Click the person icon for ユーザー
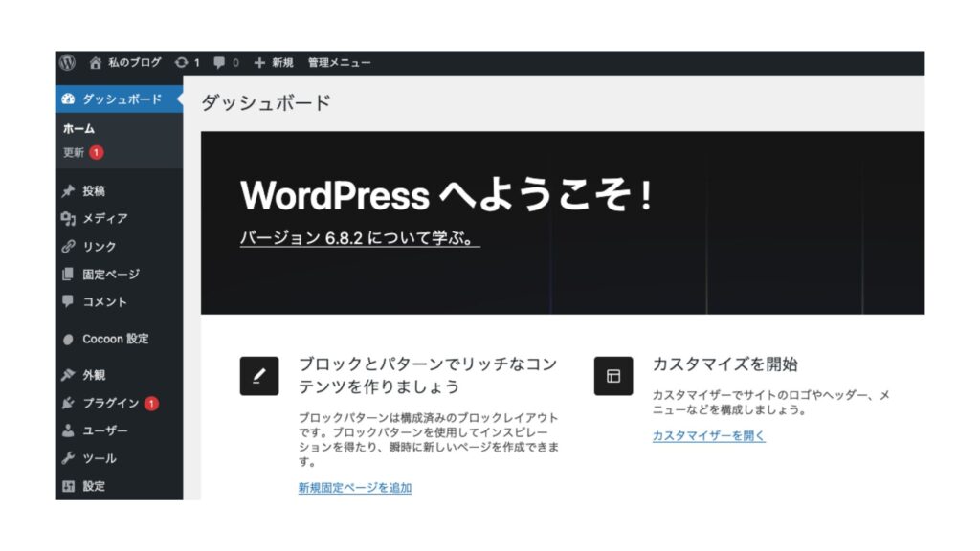Viewport: 980px width, 551px height. [68, 430]
